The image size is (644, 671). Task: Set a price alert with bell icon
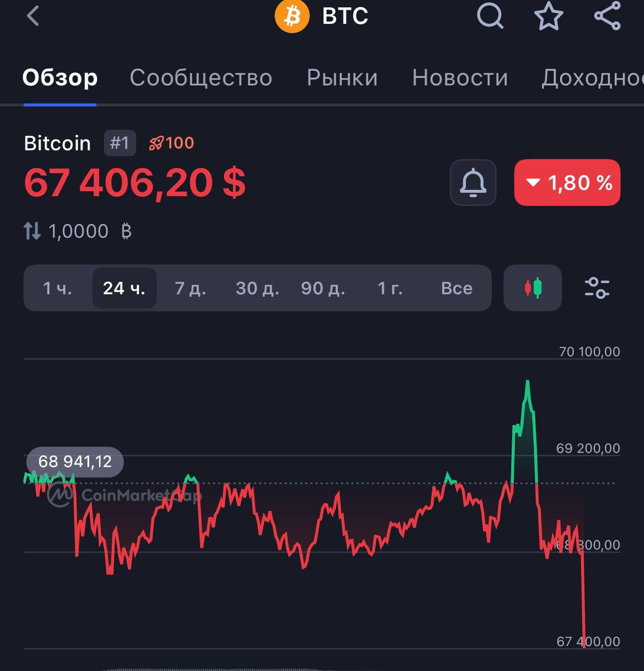pyautogui.click(x=473, y=182)
